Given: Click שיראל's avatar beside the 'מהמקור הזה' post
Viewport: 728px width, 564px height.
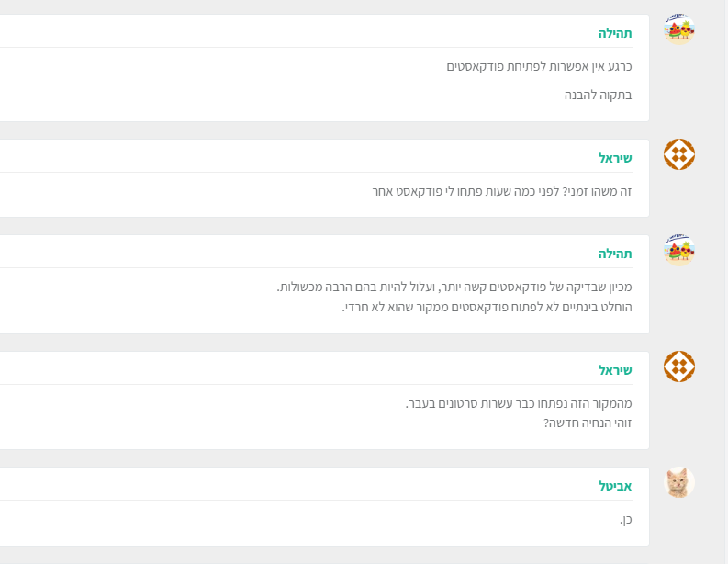Looking at the screenshot, I should click(x=678, y=367).
